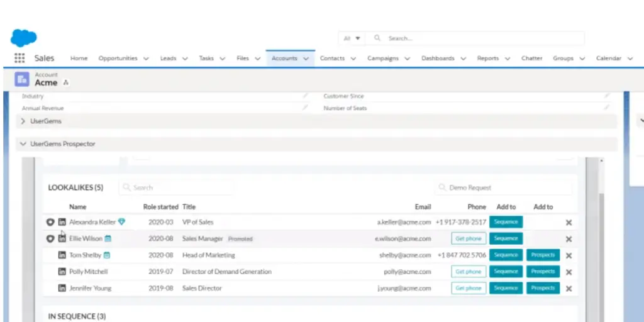Remove Jennifer Young with the X icon

pyautogui.click(x=569, y=288)
